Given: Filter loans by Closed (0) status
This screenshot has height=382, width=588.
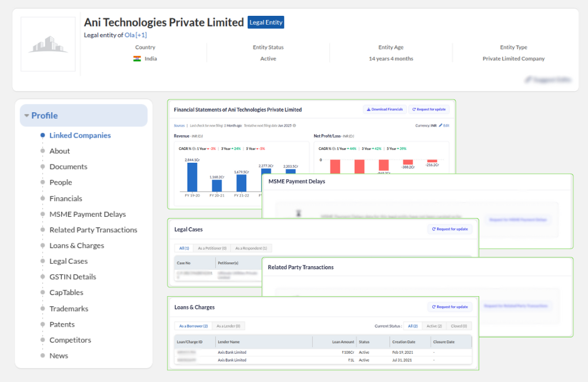Looking at the screenshot, I should coord(458,326).
